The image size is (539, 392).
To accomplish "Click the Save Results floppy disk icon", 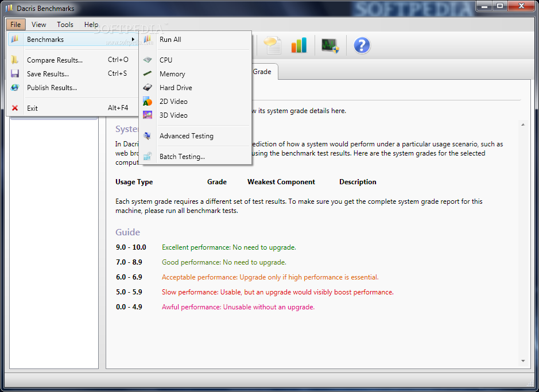I will pos(15,73).
